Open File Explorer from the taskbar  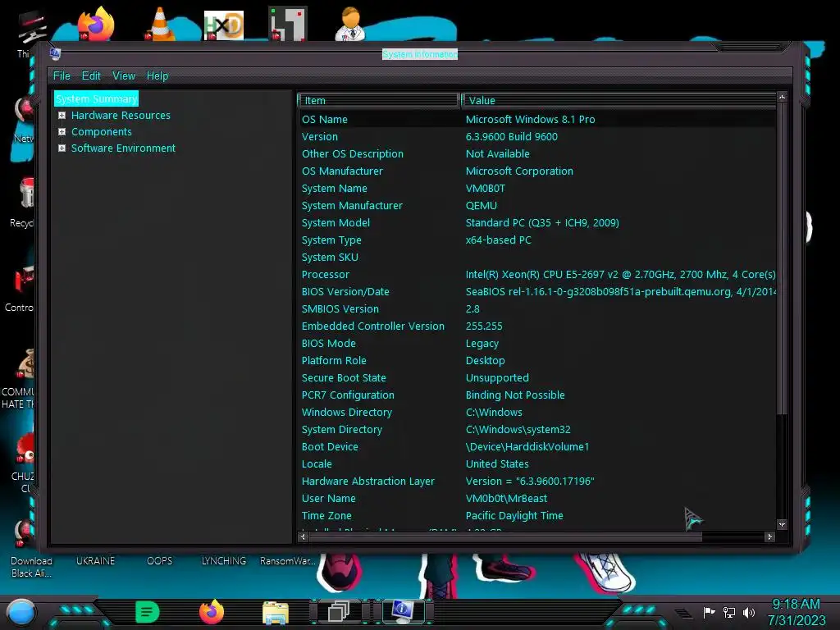276,613
